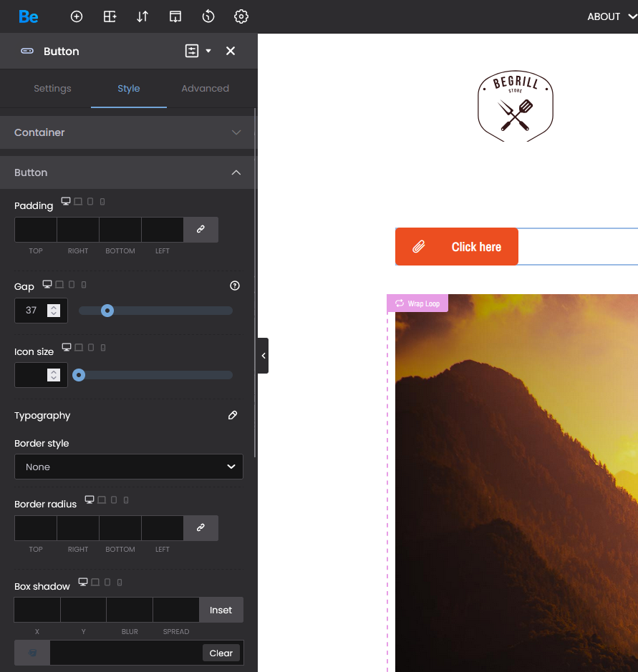The image size is (638, 672).
Task: Click the Gap help question mark icon
Action: (x=235, y=286)
